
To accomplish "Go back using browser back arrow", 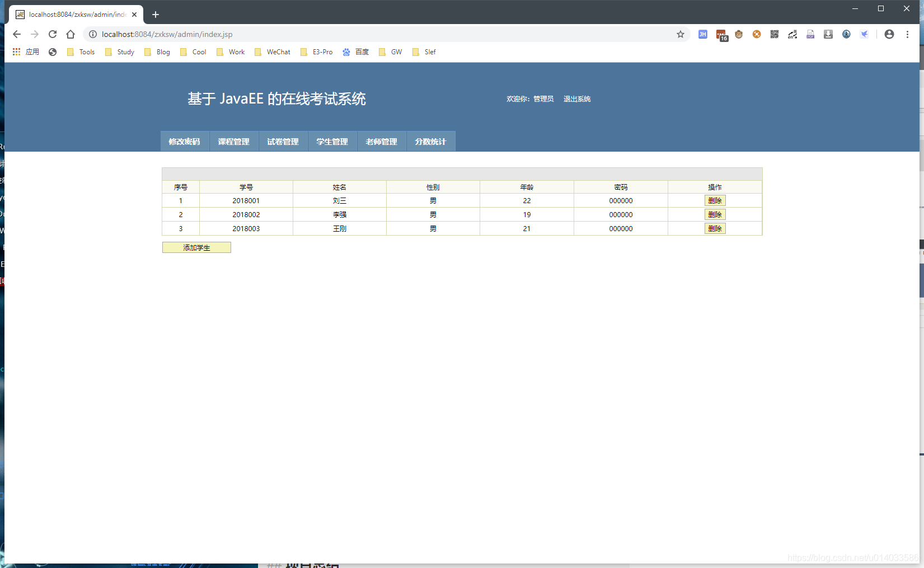I will click(17, 34).
